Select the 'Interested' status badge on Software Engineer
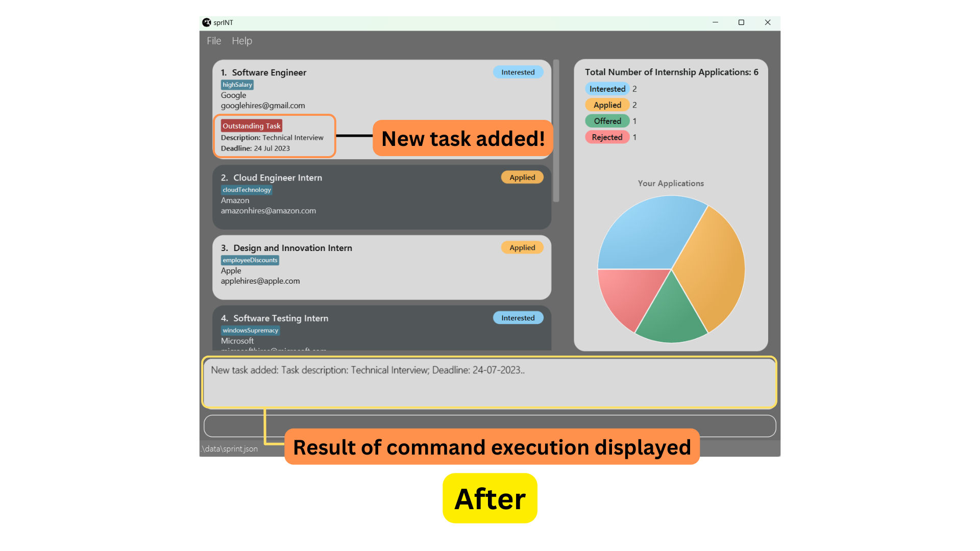Image resolution: width=980 pixels, height=551 pixels. point(518,72)
